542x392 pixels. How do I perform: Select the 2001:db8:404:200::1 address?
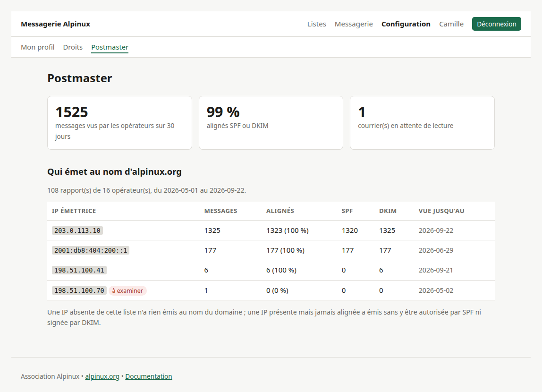click(x=91, y=250)
